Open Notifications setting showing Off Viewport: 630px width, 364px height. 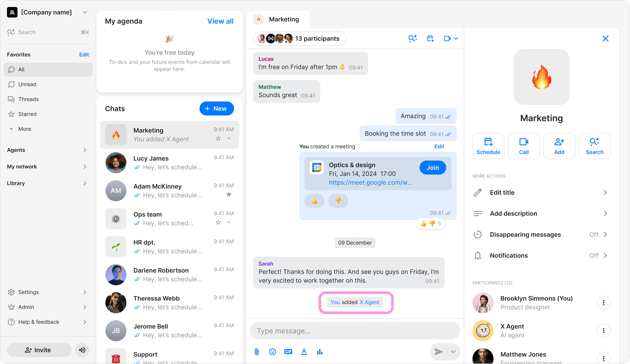coord(541,255)
